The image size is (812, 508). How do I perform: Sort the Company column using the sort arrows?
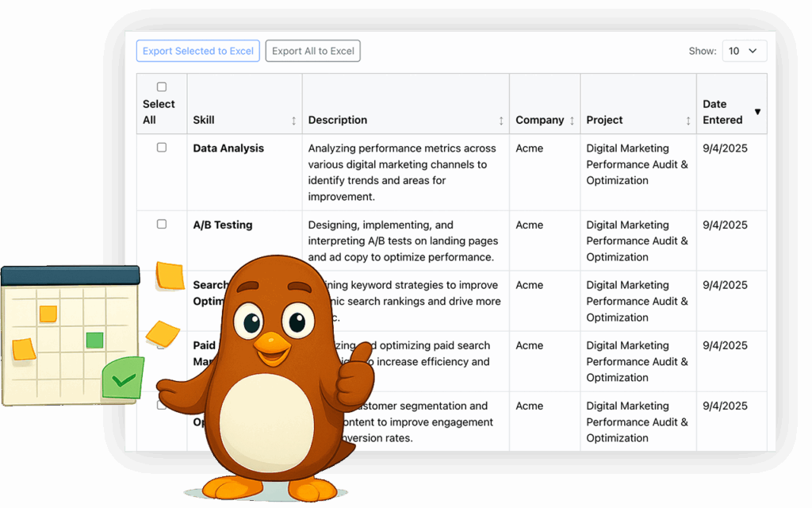[x=572, y=121]
